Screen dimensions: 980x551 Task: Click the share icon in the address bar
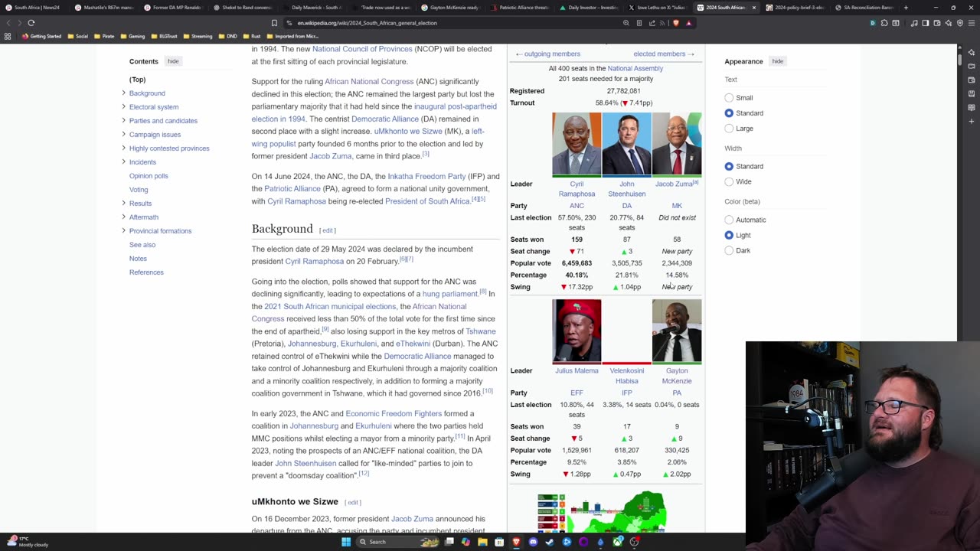[652, 23]
